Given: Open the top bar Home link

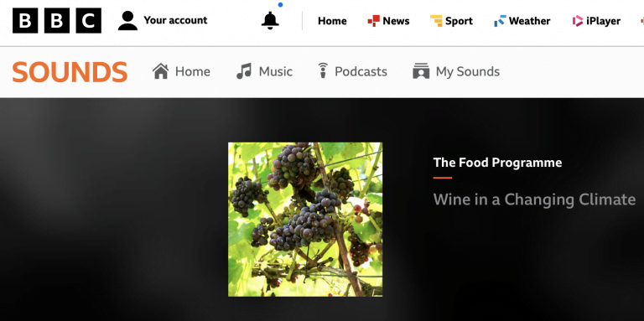Looking at the screenshot, I should 332,21.
